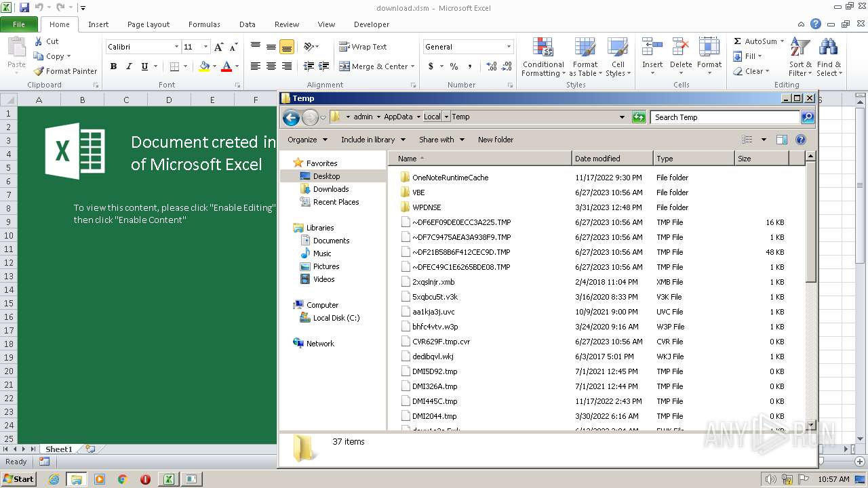The width and height of the screenshot is (868, 488).
Task: Open address bar history dropdown in Temp window
Action: point(622,117)
